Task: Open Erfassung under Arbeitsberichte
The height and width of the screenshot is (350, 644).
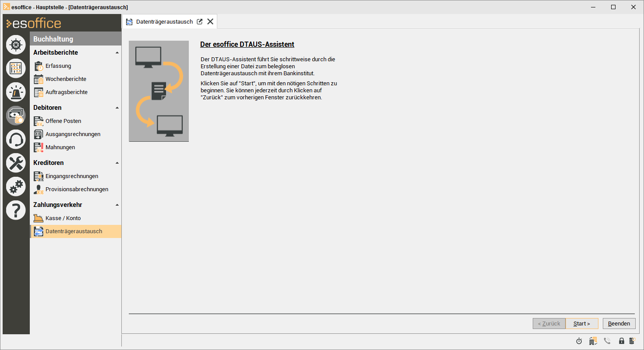Action: [75, 66]
